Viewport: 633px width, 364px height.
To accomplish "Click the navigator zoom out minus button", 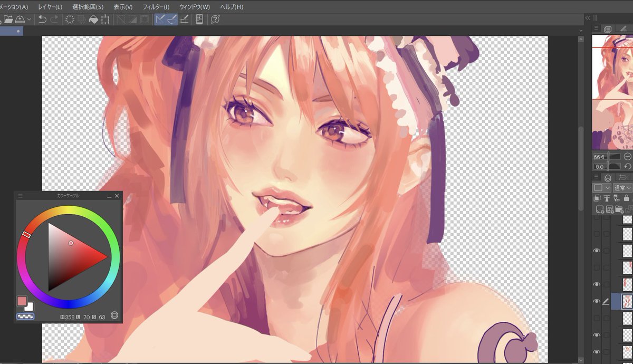I will [628, 157].
